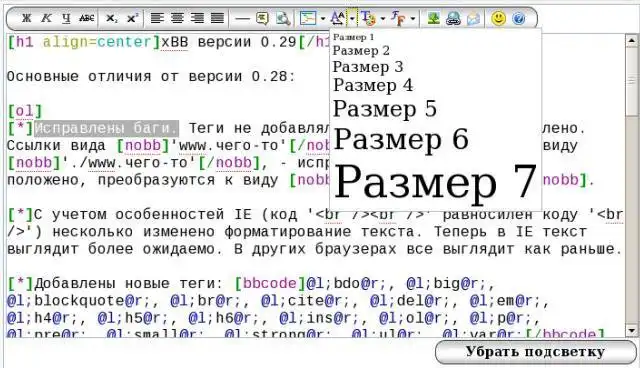This screenshot has width=640, height=368.
Task: Click the [bbcode] opening tag
Action: (x=270, y=284)
